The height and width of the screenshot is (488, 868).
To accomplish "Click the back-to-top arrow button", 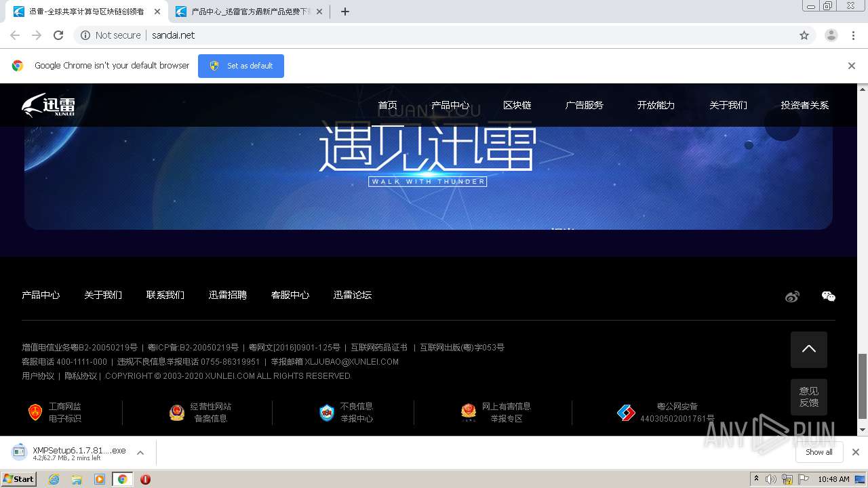I will click(x=809, y=350).
